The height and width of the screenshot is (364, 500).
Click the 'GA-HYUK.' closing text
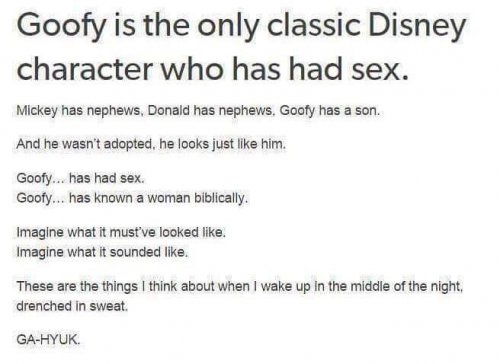click(x=48, y=340)
